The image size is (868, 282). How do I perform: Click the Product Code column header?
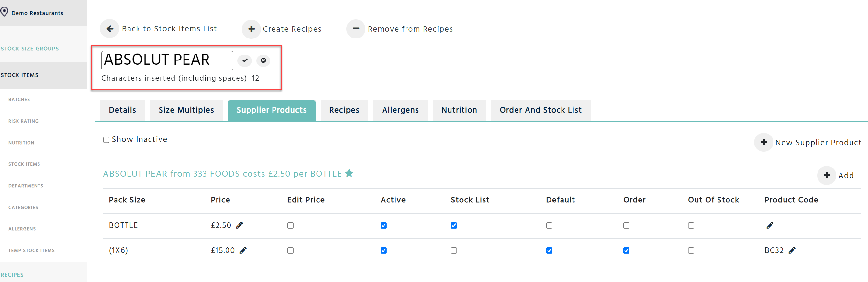tap(791, 200)
